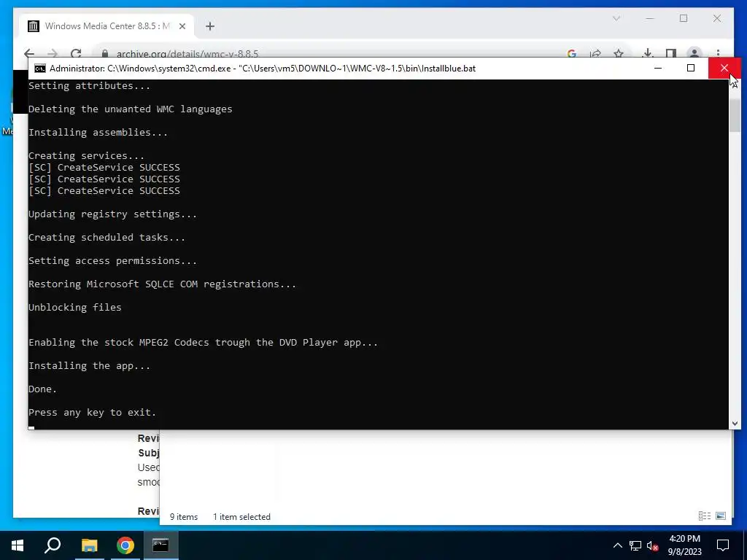
Task: Open the Windows Start menu
Action: coord(18,545)
